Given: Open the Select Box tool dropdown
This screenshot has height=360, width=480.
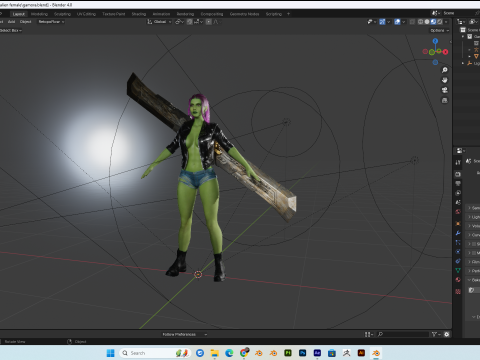Looking at the screenshot, I should [x=11, y=30].
